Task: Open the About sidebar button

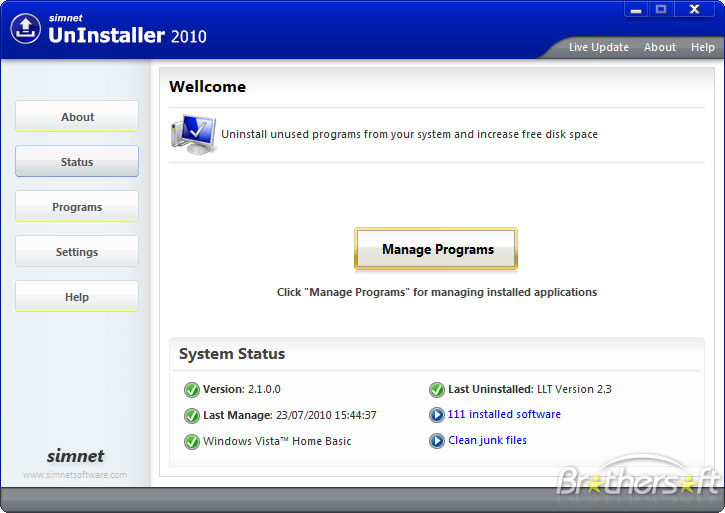Action: click(77, 117)
